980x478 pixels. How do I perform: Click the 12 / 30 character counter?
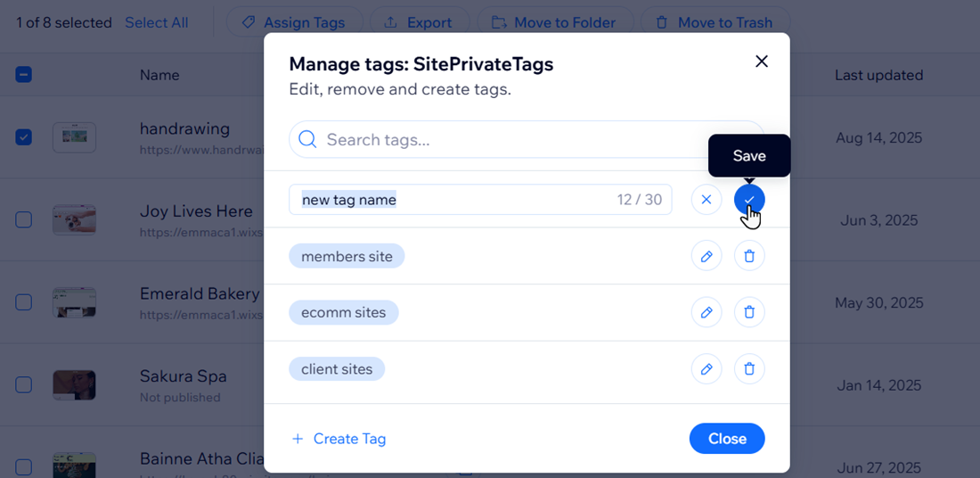tap(640, 201)
